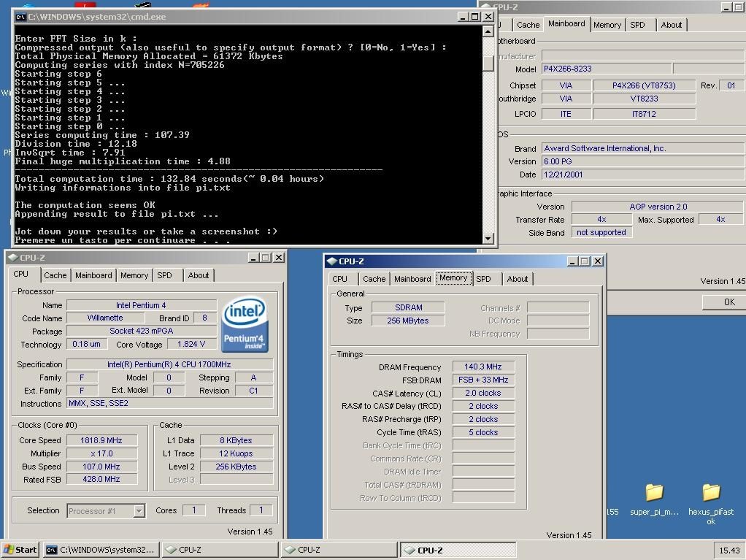746x560 pixels.
Task: Click the Core Speed 1818.9 MHz field
Action: pyautogui.click(x=101, y=440)
